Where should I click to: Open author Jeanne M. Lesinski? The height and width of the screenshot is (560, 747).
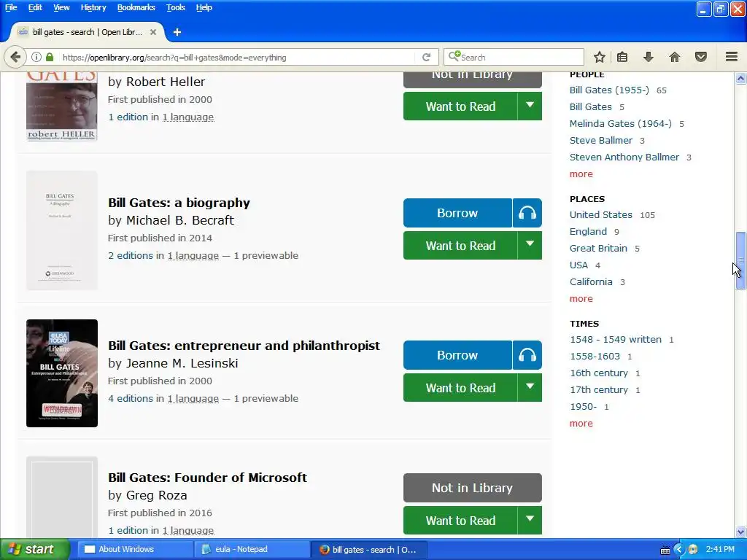point(182,363)
